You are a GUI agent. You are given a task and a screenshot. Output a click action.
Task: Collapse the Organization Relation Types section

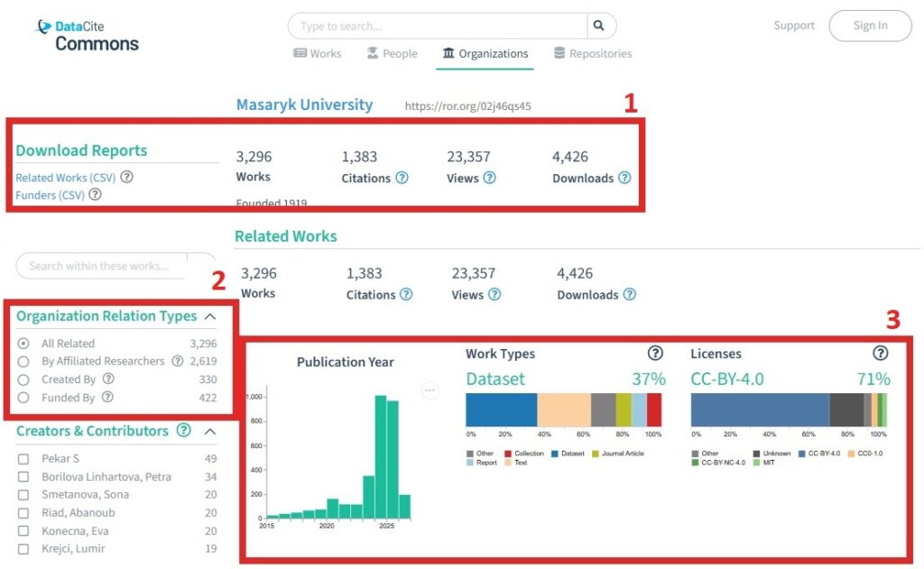point(210,317)
